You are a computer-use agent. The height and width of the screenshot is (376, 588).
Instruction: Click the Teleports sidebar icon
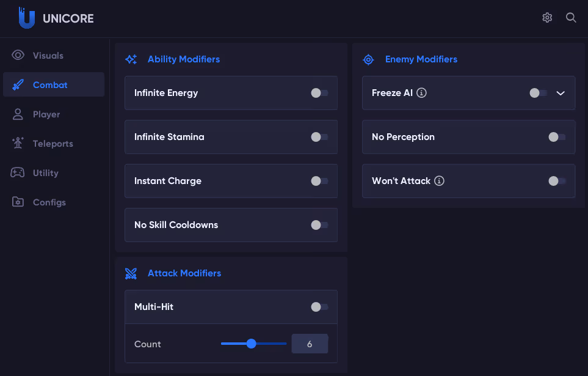[18, 143]
